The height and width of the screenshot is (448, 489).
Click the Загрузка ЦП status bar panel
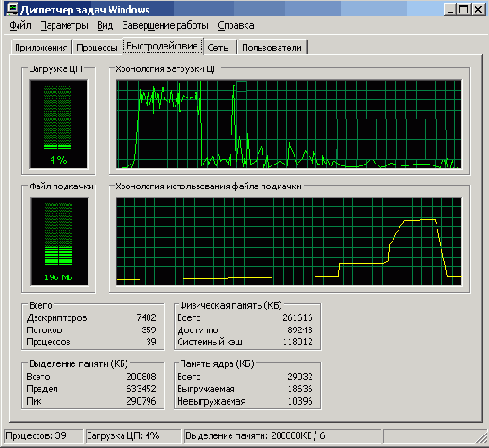133,435
